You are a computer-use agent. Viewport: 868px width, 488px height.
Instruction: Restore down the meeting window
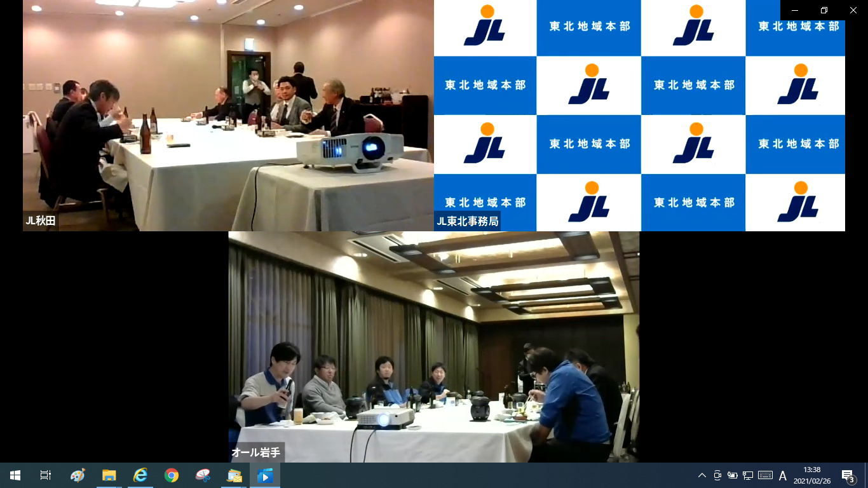pyautogui.click(x=824, y=10)
